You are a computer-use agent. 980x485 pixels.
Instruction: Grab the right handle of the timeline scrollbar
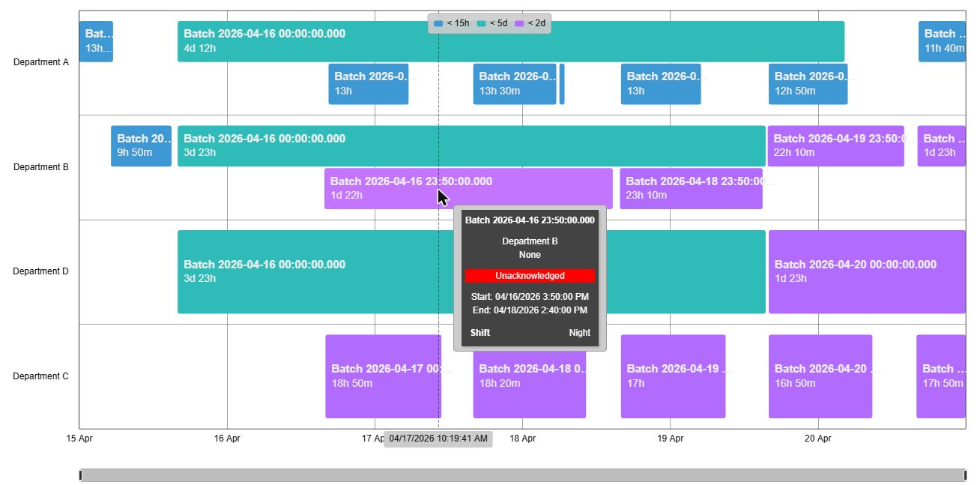point(965,475)
